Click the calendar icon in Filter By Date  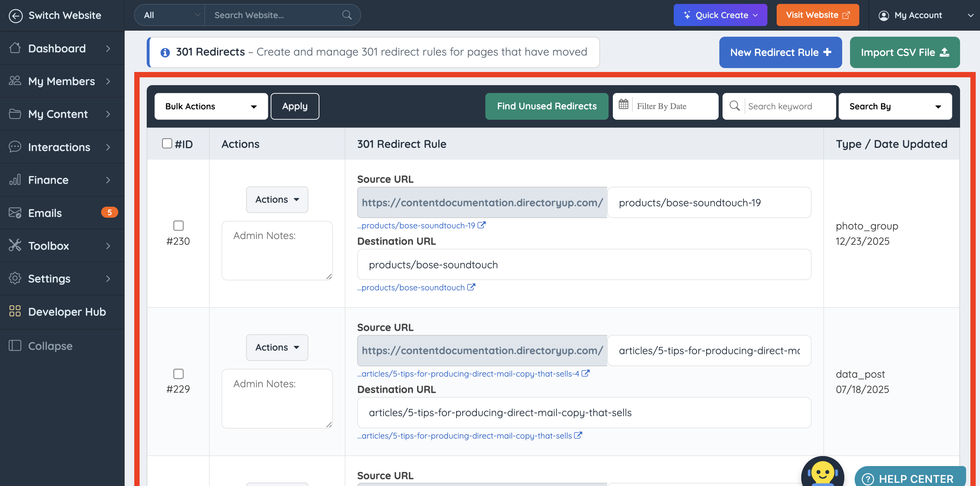tap(623, 105)
